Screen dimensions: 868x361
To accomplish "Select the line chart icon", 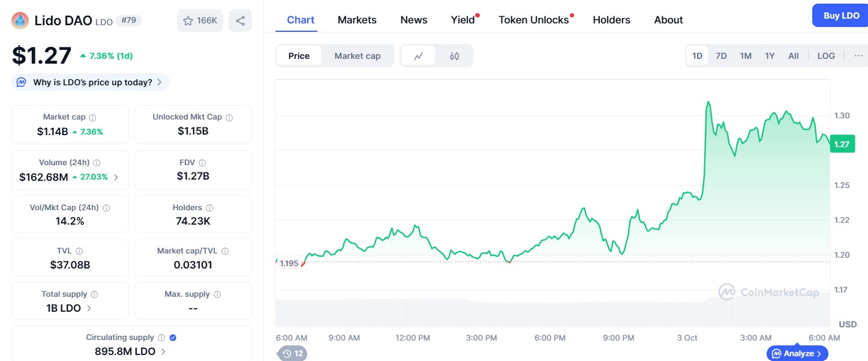I will pyautogui.click(x=418, y=56).
